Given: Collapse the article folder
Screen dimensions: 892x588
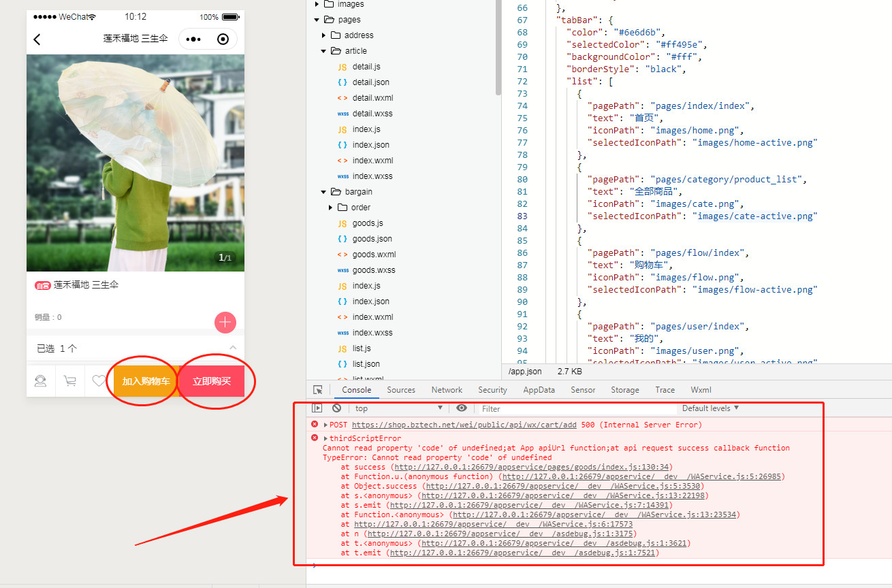Looking at the screenshot, I should (324, 51).
